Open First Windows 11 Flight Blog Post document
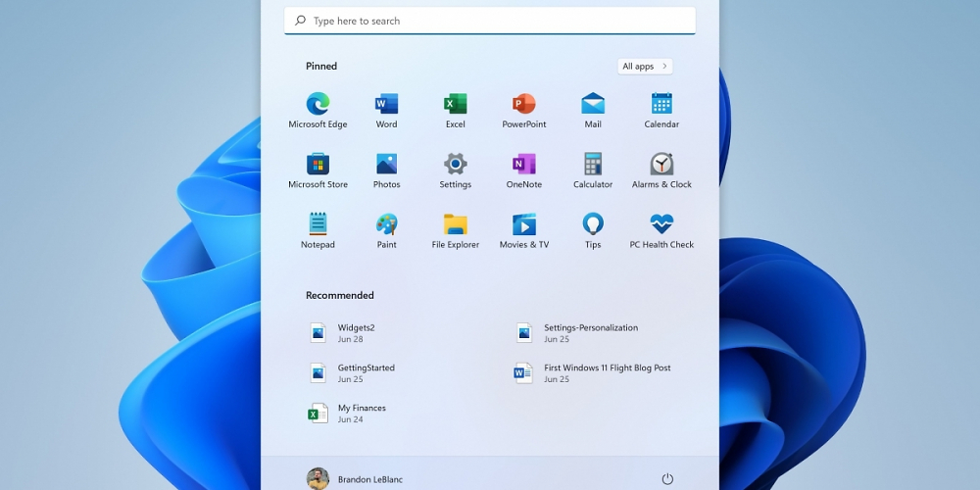980x490 pixels. pyautogui.click(x=593, y=373)
